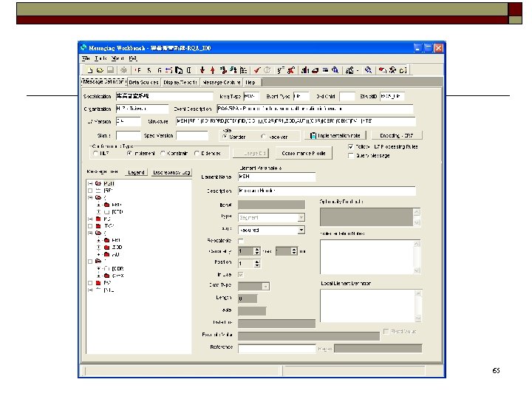The image size is (532, 399).
Task: Click the Conformance Profile button
Action: click(x=304, y=153)
